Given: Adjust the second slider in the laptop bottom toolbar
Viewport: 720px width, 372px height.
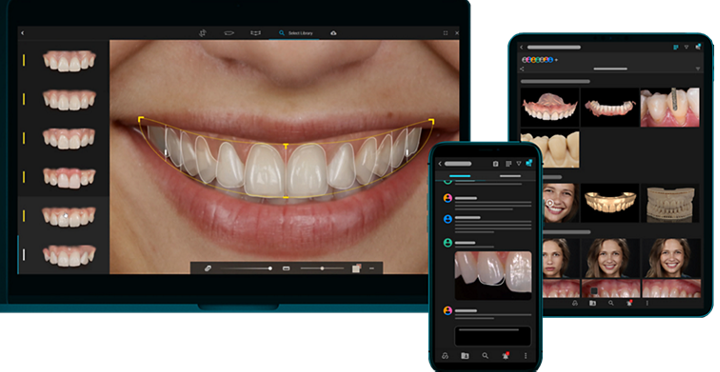Looking at the screenshot, I should [322, 268].
